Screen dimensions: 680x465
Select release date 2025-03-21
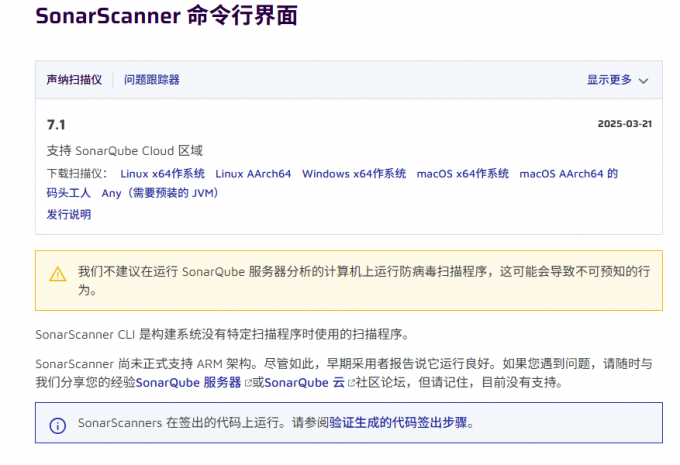624,124
